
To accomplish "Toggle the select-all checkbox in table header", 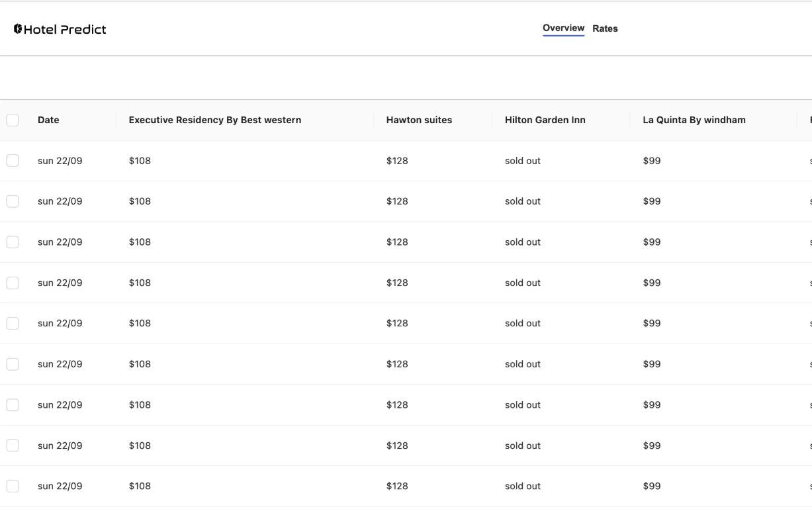I will pyautogui.click(x=13, y=120).
